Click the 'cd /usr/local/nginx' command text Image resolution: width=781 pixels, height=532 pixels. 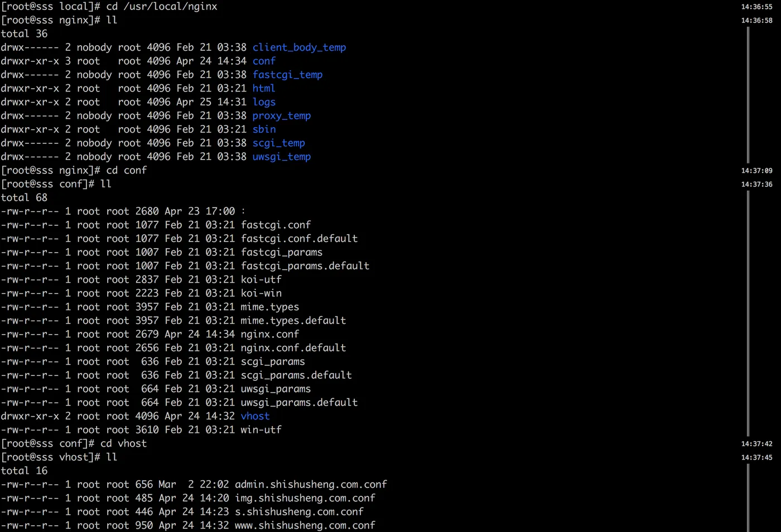coord(162,7)
